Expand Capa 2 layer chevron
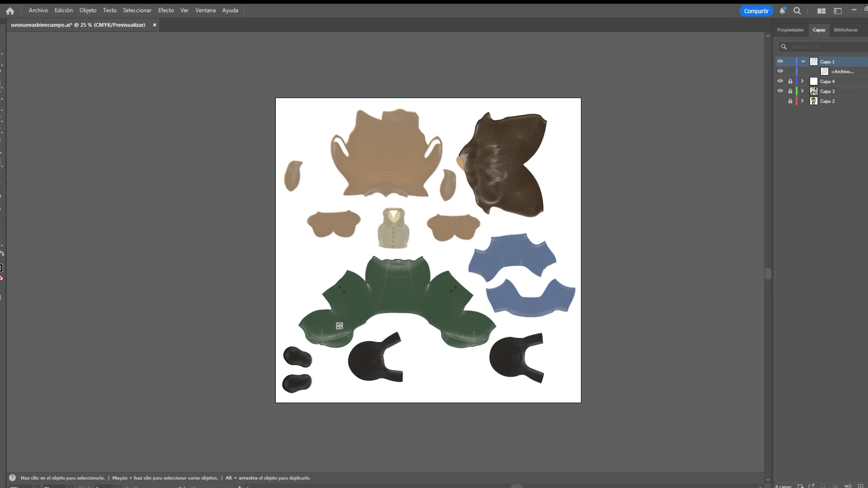This screenshot has height=488, width=868. point(802,101)
